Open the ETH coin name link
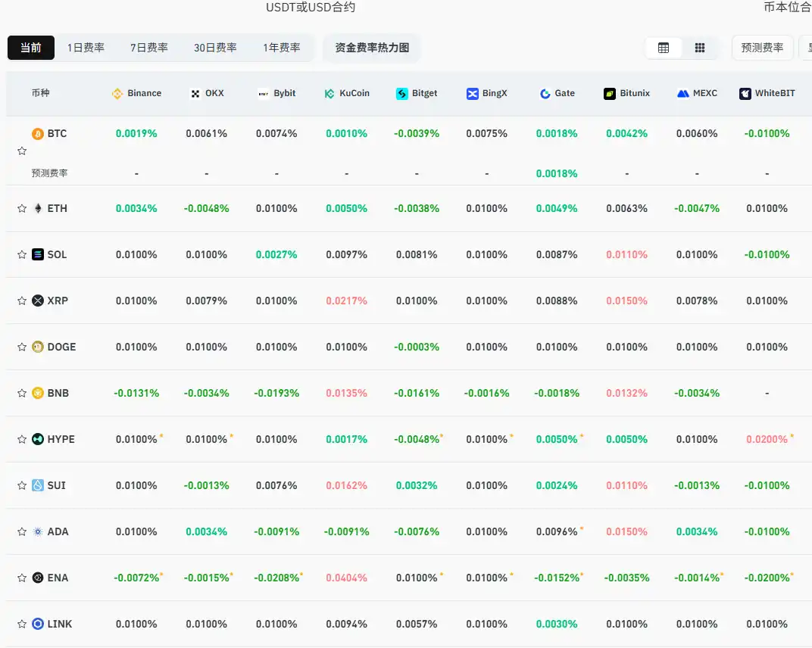This screenshot has height=648, width=812. point(58,209)
